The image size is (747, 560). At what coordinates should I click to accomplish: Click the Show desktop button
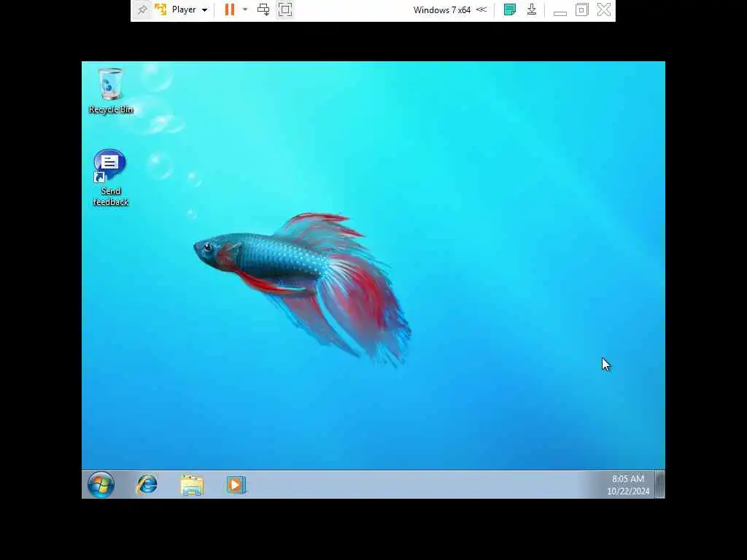[x=659, y=485]
